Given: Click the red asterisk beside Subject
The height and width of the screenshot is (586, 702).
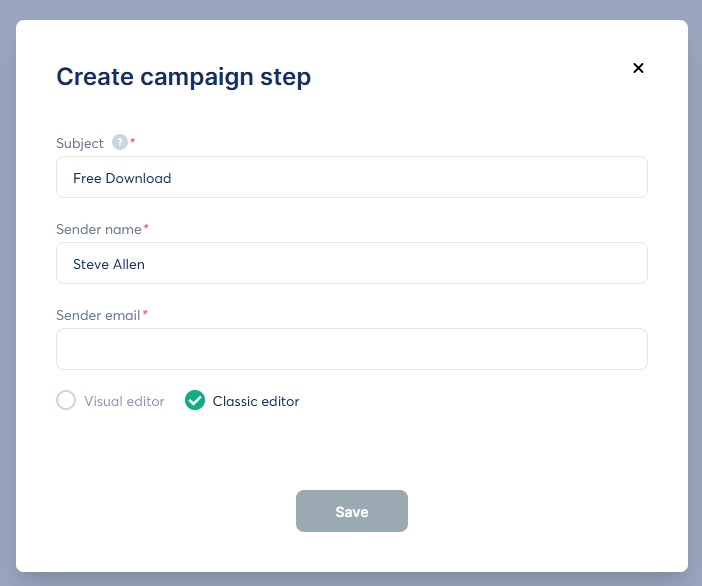Looking at the screenshot, I should 133,142.
